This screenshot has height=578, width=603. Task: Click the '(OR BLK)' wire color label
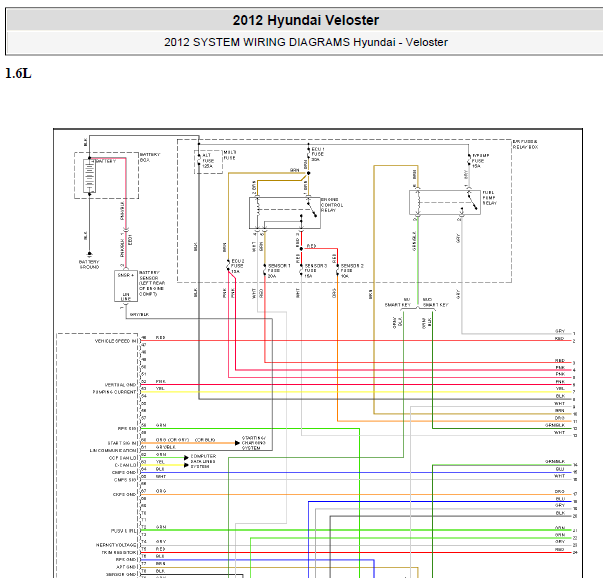click(x=205, y=440)
